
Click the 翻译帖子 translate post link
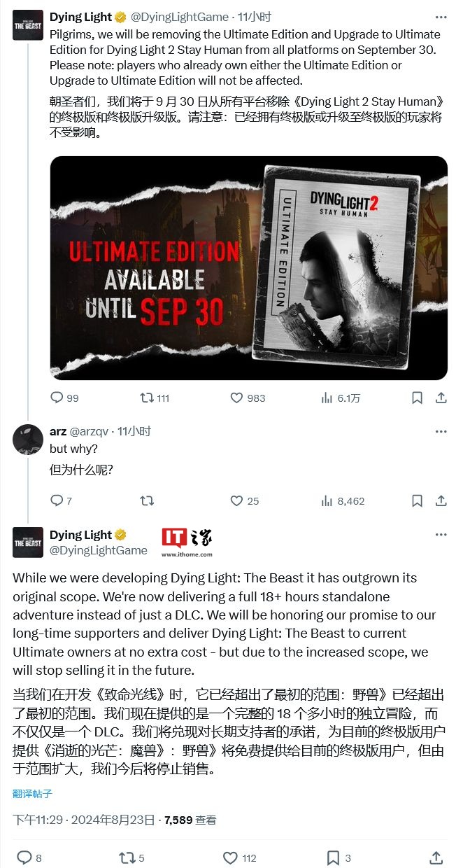32,793
